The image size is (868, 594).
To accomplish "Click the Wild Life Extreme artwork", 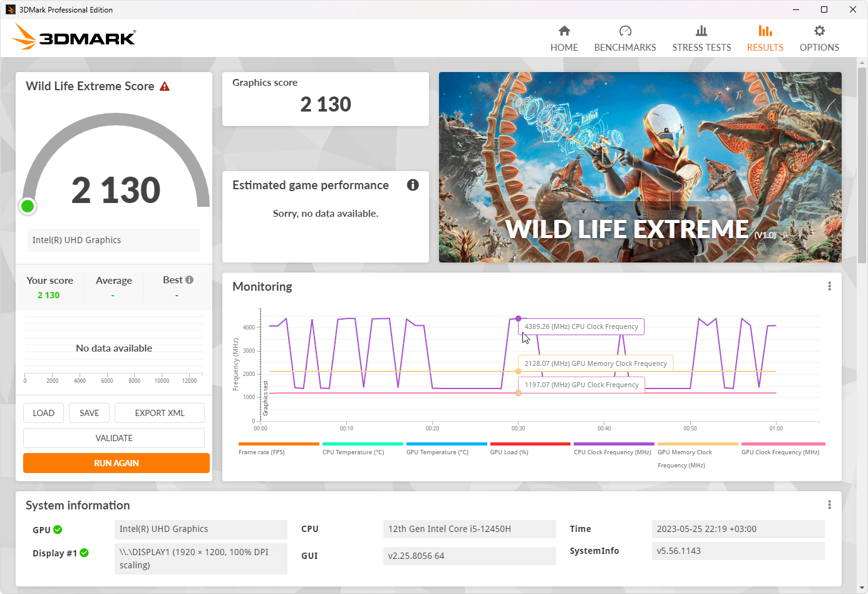I will coord(640,167).
